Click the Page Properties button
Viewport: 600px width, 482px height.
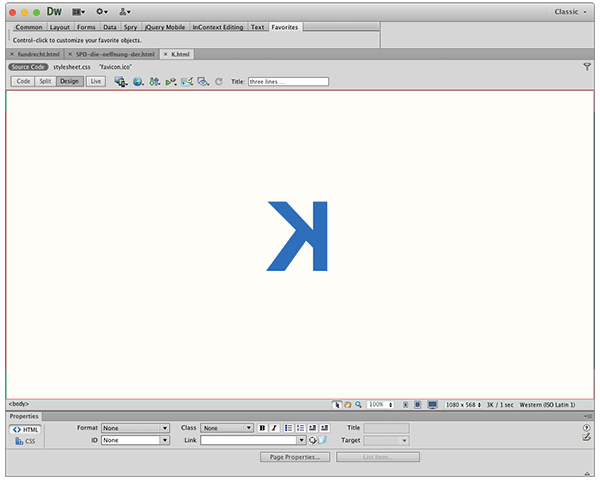pyautogui.click(x=294, y=457)
